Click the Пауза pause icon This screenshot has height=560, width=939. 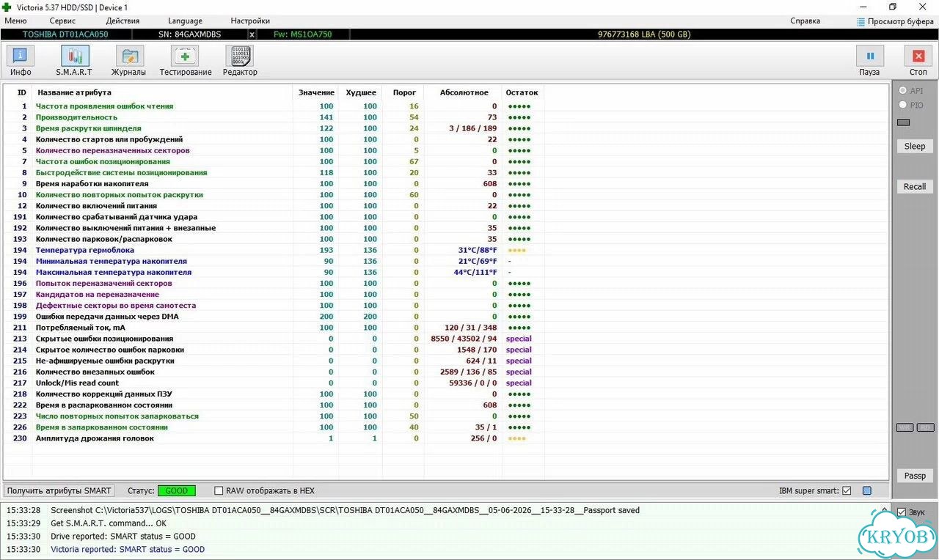click(x=870, y=56)
